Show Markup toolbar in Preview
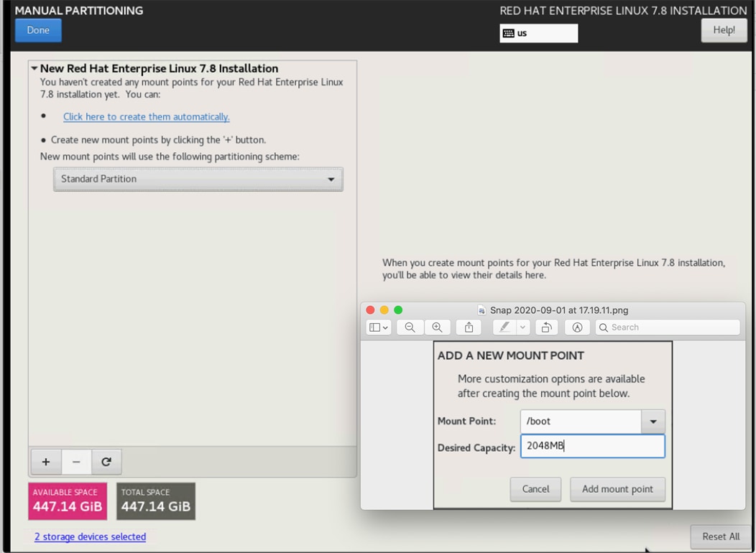 click(x=577, y=327)
